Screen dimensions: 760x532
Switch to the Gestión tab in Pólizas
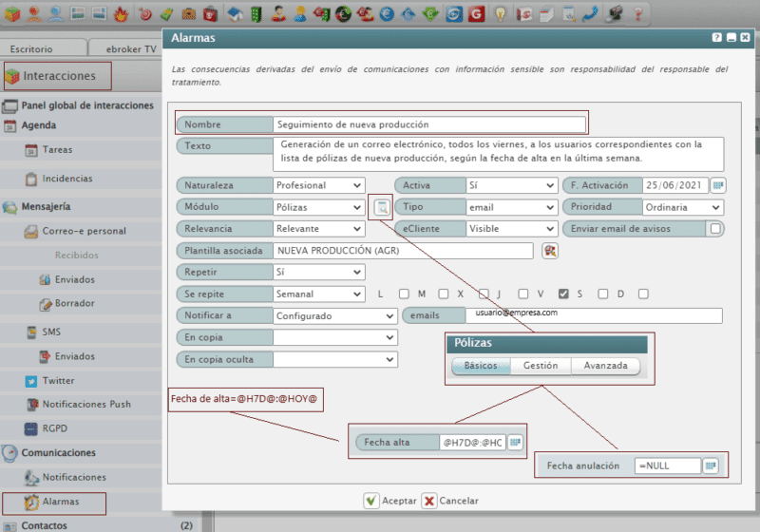coord(540,366)
